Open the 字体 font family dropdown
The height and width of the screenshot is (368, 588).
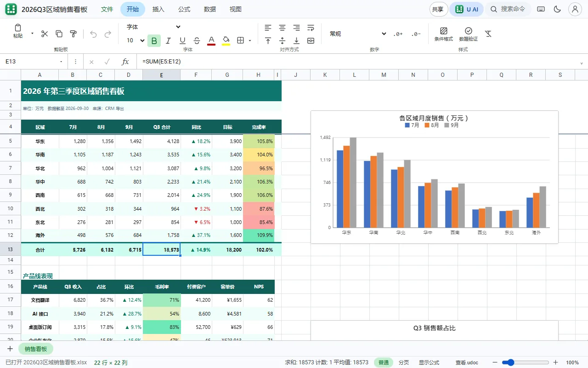pos(153,27)
